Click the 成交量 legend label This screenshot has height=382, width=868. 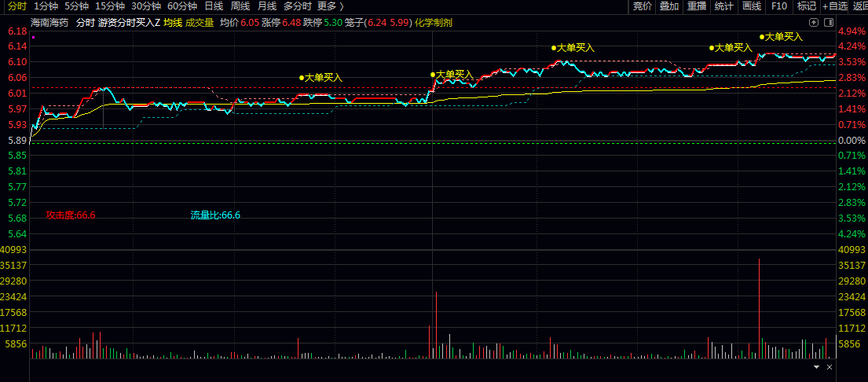(200, 23)
